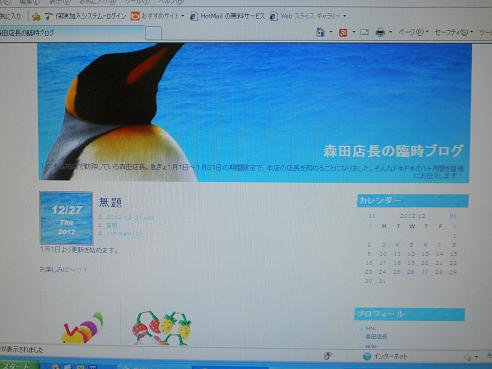Open the お気に入り(A) menu
The height and width of the screenshot is (369, 492).
(98, 2)
